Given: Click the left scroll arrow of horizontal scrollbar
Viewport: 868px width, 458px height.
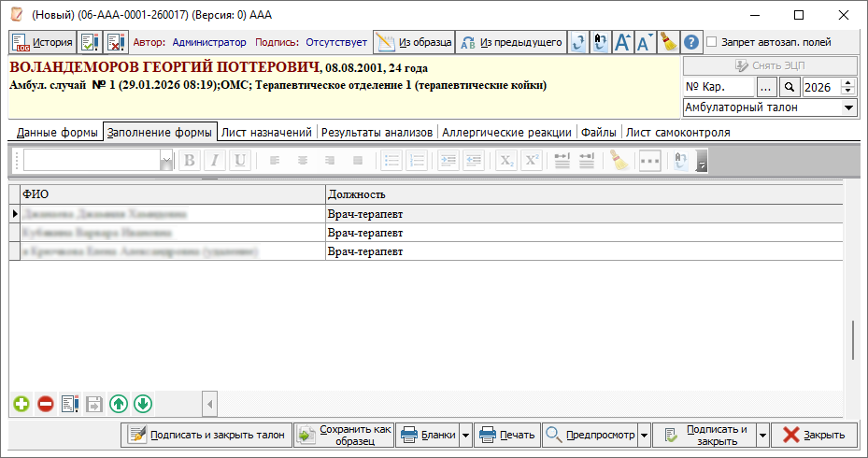Looking at the screenshot, I should click(x=210, y=405).
